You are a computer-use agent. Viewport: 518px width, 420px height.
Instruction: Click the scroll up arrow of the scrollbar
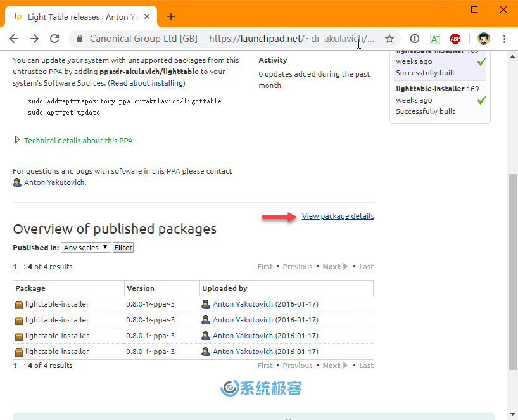tap(512, 56)
